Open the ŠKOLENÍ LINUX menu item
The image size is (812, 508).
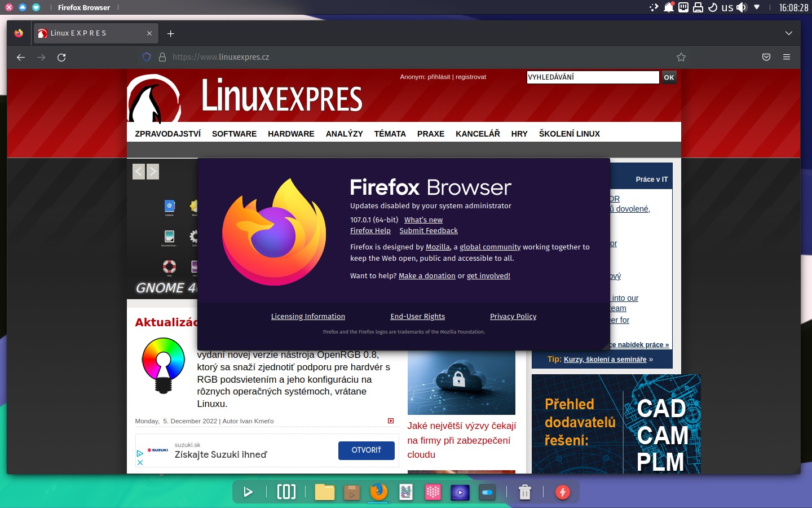click(x=570, y=134)
